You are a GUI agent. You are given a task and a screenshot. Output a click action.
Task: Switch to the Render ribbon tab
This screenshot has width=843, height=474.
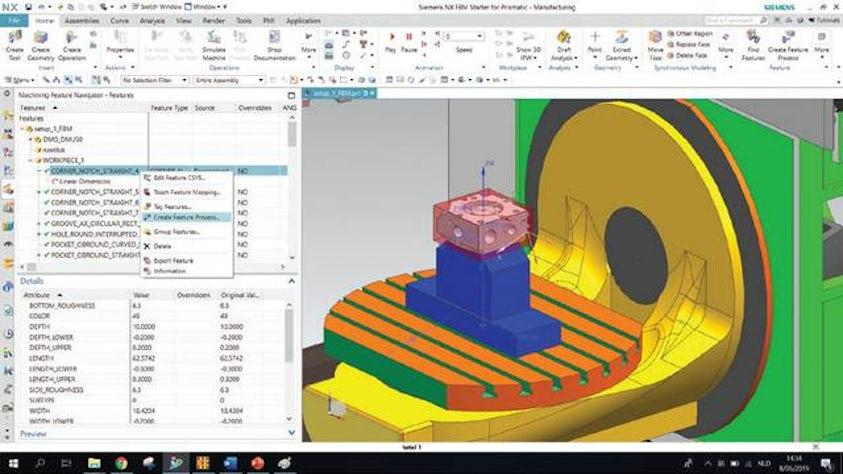click(213, 20)
